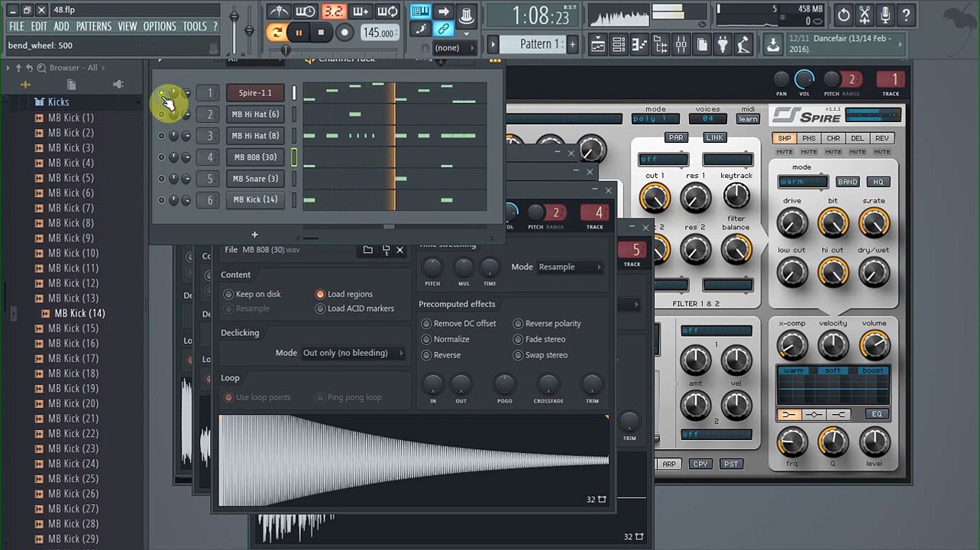This screenshot has height=550, width=980.
Task: Toggle loop recording icon
Action: click(388, 11)
